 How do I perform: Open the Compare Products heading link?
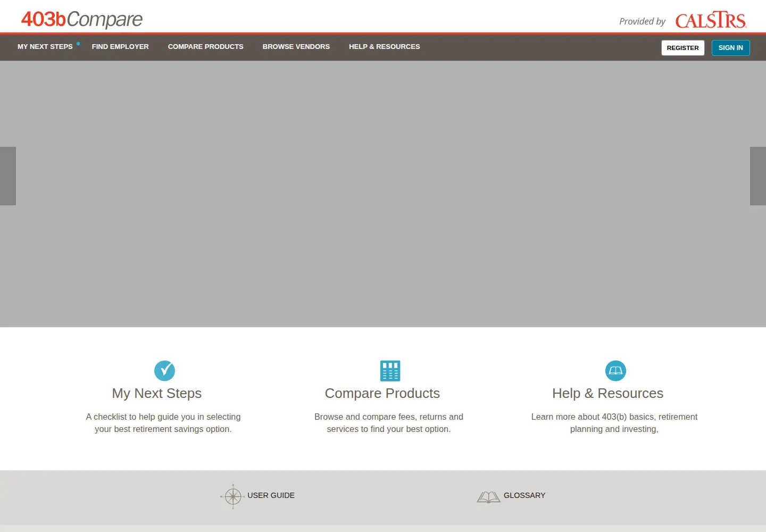[x=382, y=393]
